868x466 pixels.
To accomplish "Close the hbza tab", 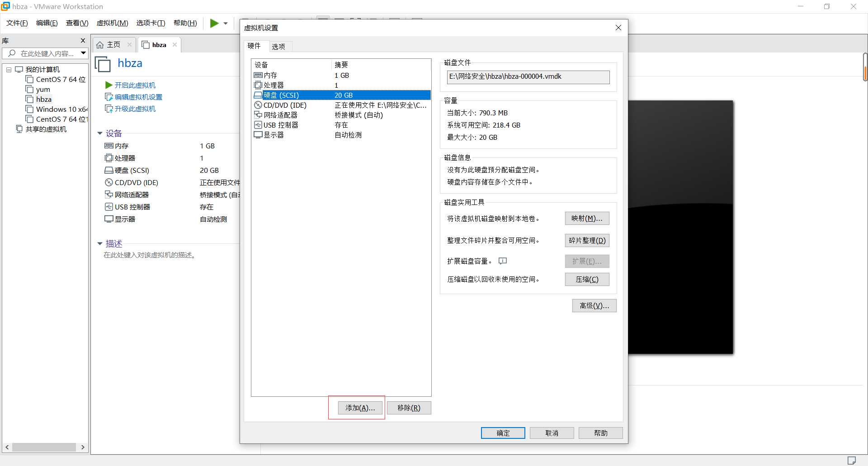I will [175, 45].
